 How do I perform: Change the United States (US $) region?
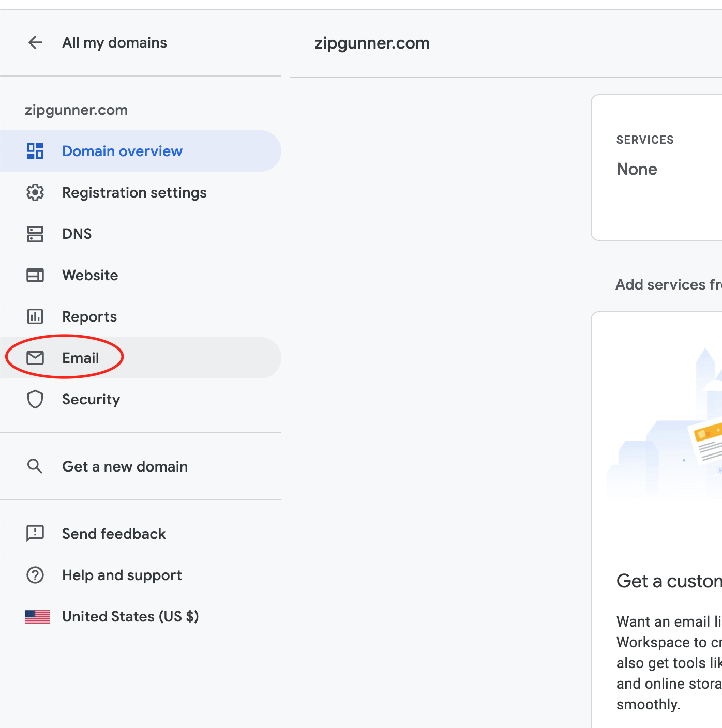click(130, 616)
